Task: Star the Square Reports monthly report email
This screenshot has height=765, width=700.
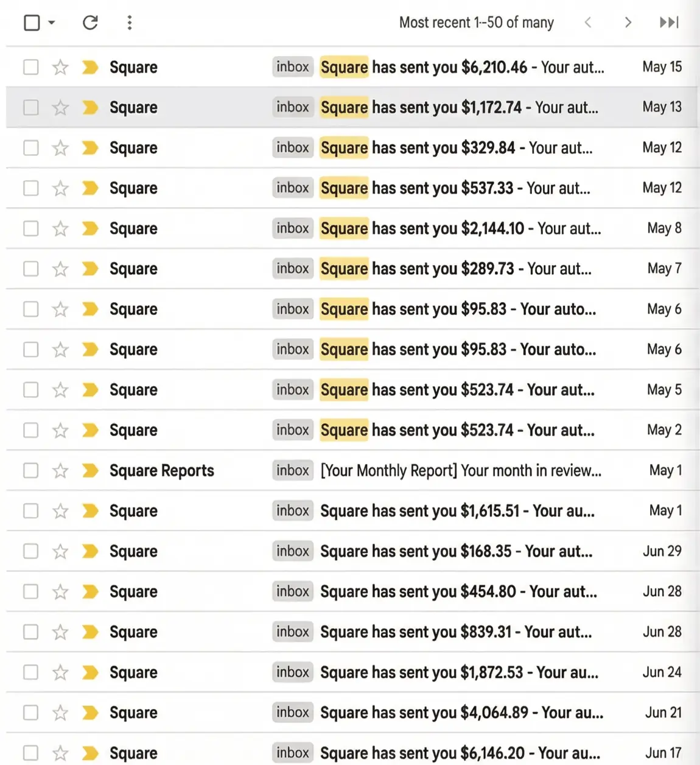Action: click(x=60, y=471)
